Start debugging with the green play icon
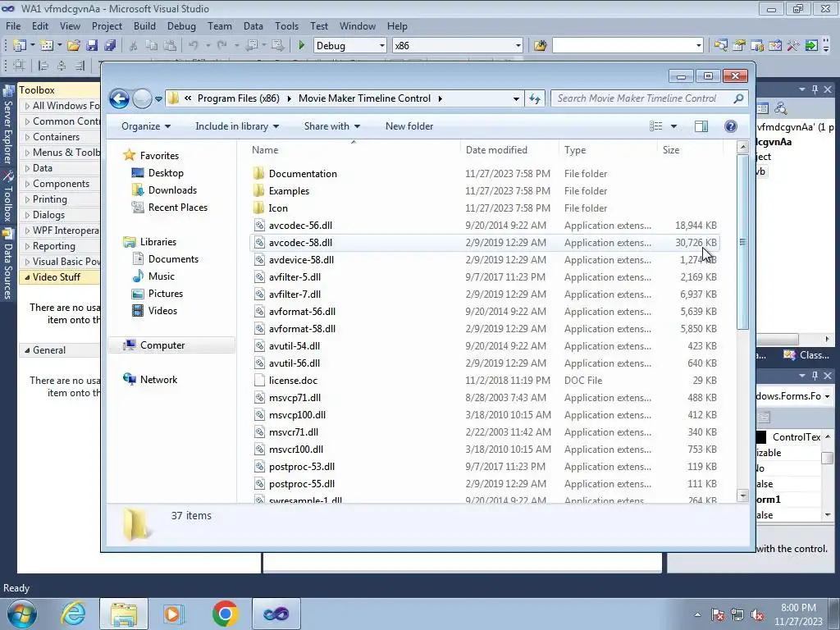 301,46
